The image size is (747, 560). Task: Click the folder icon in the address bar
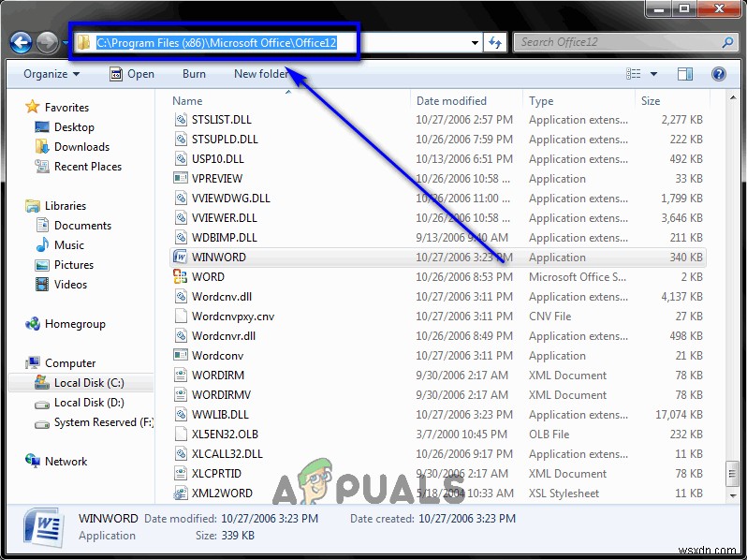click(x=84, y=42)
